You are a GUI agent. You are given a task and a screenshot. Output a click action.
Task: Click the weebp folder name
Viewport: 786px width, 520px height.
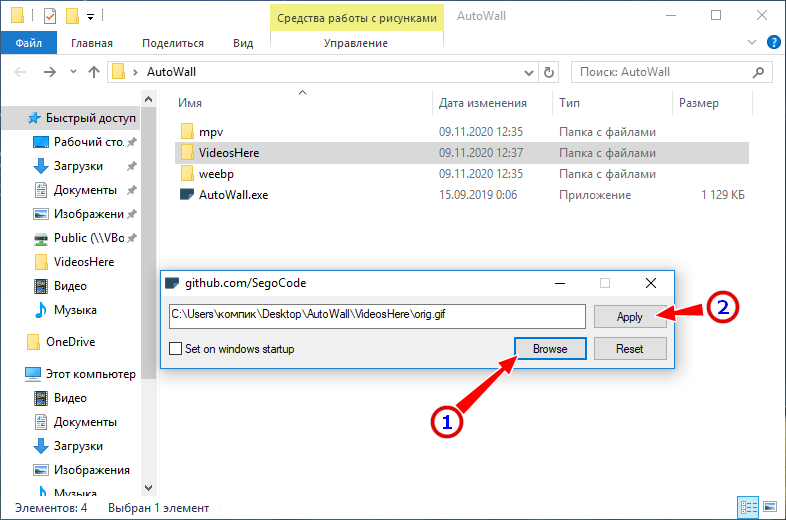[x=216, y=174]
